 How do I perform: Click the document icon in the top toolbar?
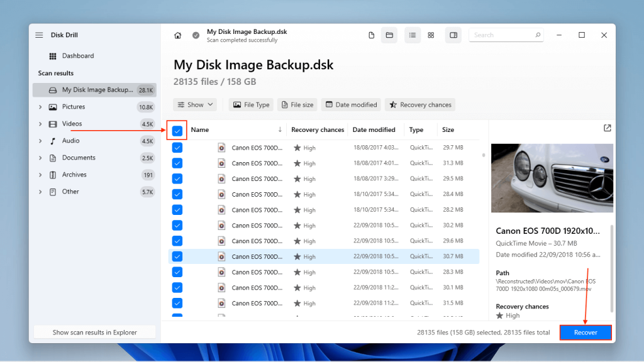[371, 35]
